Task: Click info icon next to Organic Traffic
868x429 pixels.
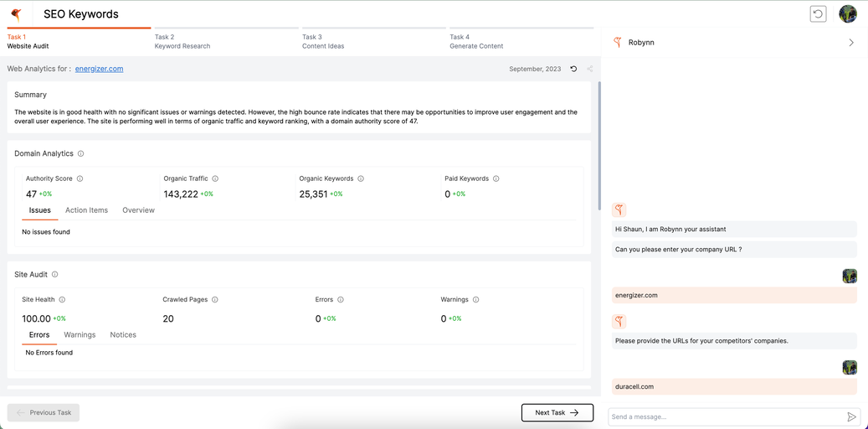Action: (x=215, y=178)
